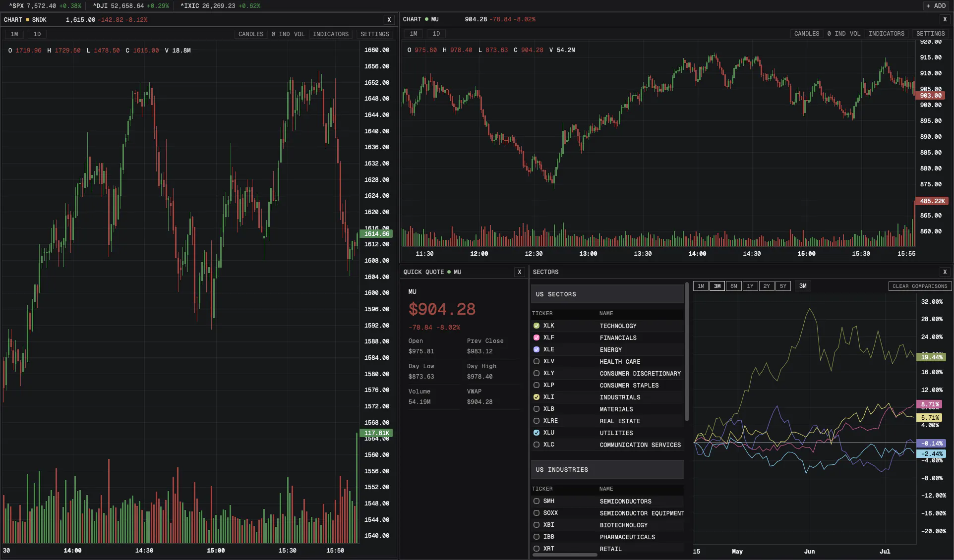
Task: Select 1D range on SNDK chart
Action: [37, 34]
